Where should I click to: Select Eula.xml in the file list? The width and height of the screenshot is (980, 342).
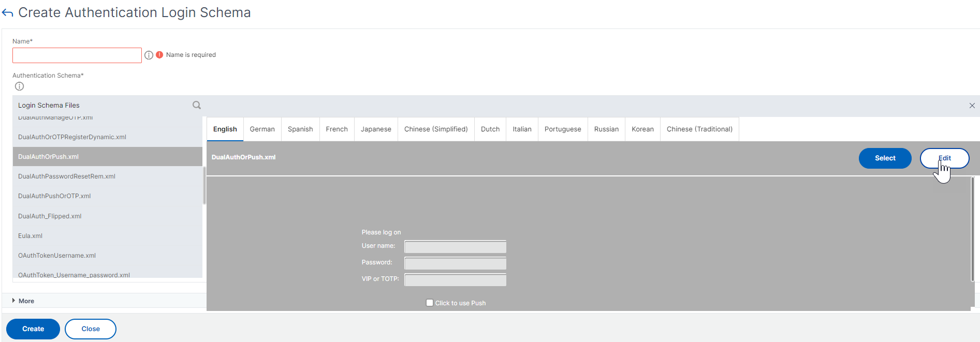pyautogui.click(x=107, y=236)
